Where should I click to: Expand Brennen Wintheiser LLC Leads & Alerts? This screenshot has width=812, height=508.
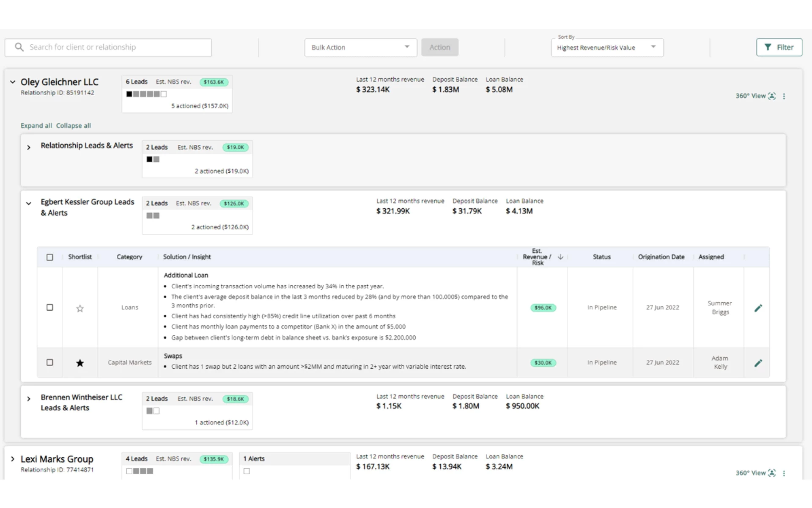[x=29, y=399]
